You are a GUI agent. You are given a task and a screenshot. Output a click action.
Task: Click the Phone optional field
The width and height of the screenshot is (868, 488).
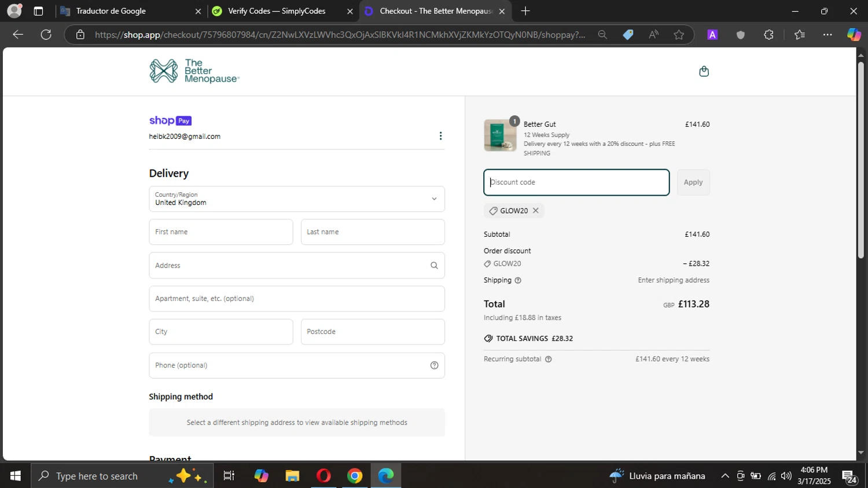pos(297,365)
